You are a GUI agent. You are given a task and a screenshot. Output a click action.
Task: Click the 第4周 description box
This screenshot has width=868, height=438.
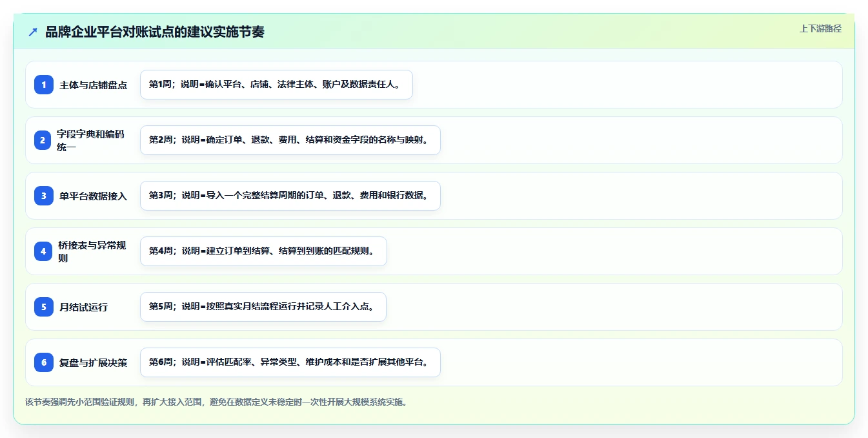[x=263, y=251]
